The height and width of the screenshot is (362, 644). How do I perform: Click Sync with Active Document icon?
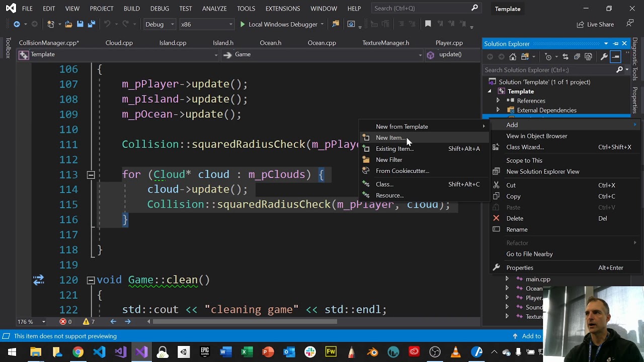pyautogui.click(x=566, y=57)
